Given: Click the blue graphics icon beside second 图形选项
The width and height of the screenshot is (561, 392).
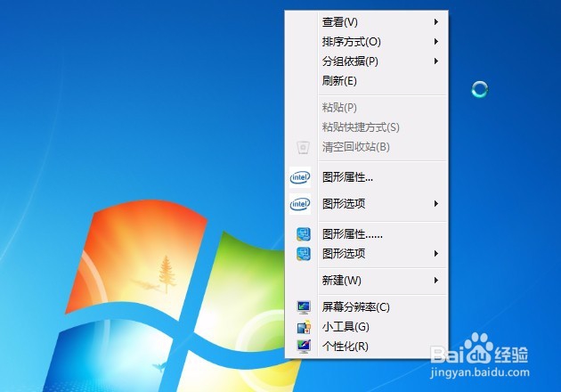Looking at the screenshot, I should [304, 254].
